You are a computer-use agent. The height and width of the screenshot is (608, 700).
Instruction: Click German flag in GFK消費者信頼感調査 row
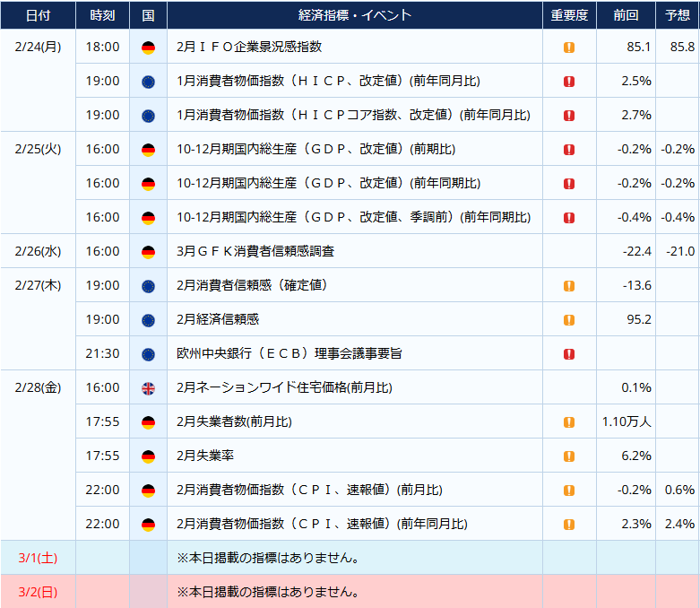click(x=148, y=252)
